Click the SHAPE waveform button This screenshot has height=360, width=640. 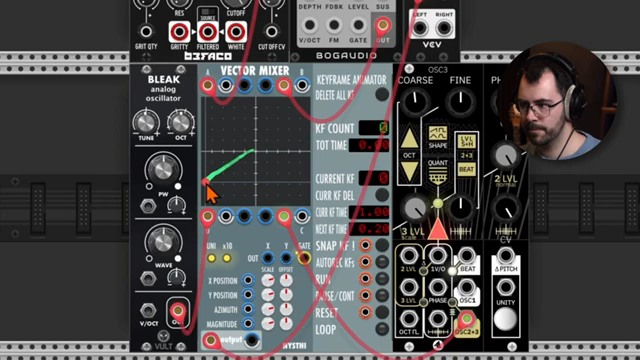438,133
